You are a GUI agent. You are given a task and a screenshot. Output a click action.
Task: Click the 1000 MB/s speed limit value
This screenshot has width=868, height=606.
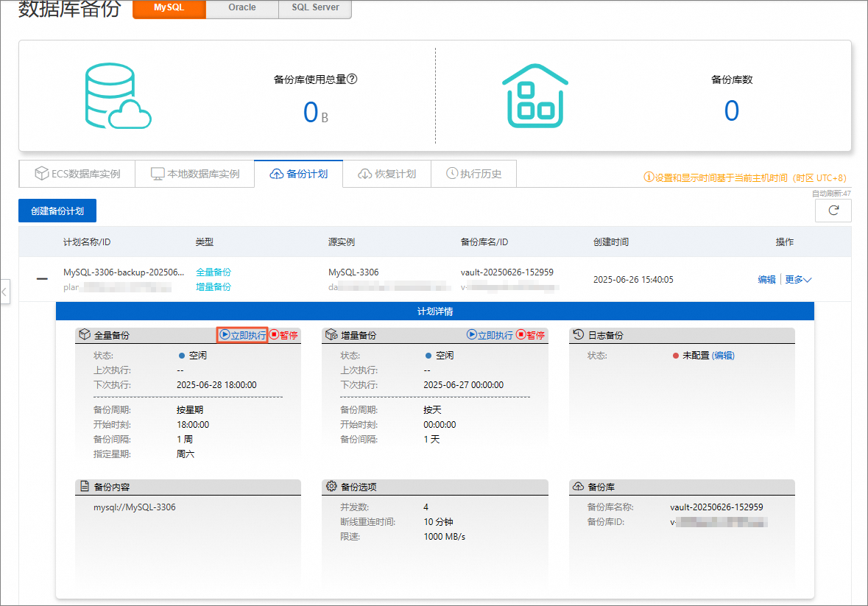pyautogui.click(x=445, y=536)
